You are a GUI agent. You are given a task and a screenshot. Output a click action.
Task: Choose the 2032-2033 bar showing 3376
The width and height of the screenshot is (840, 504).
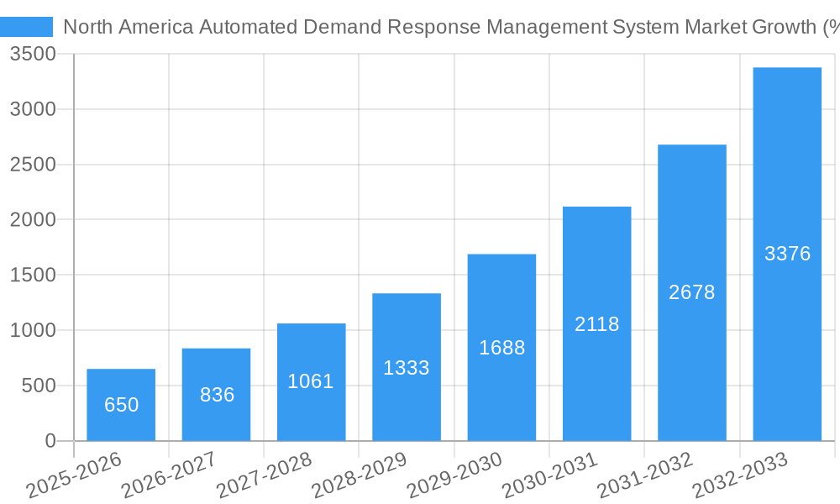point(788,255)
